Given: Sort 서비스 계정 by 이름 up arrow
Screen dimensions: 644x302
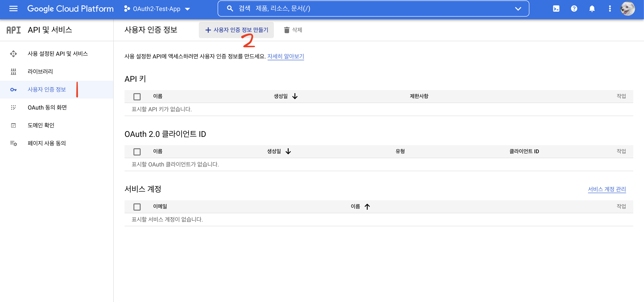Looking at the screenshot, I should [367, 207].
